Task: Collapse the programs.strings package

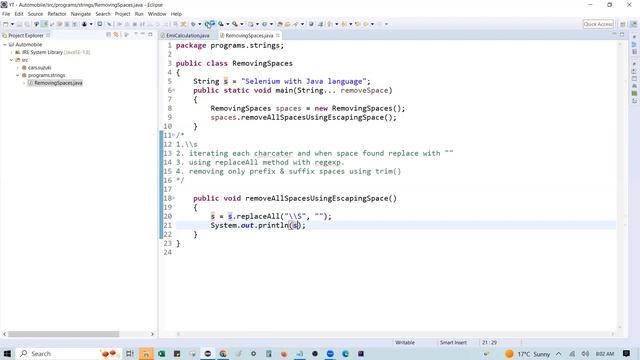Action: [x=18, y=76]
